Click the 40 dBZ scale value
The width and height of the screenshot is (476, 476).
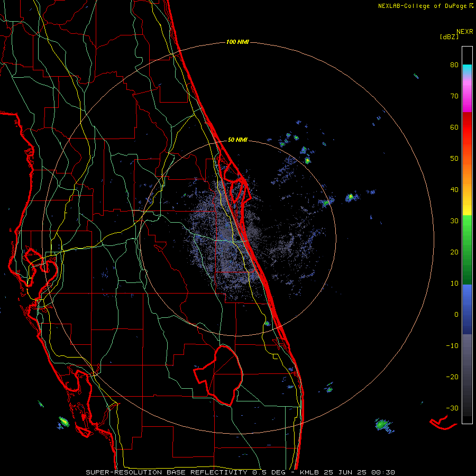454,190
